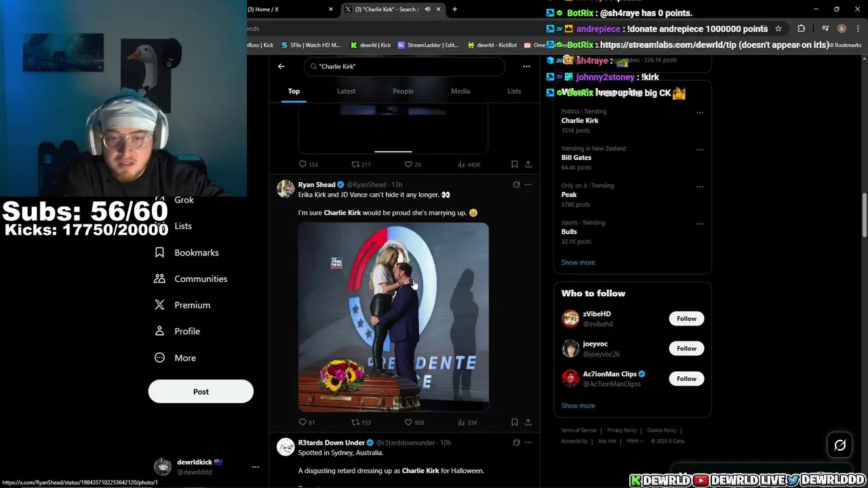Viewport: 868px width, 488px height.
Task: Open the Charlie Kirk trending topic
Action: point(580,121)
